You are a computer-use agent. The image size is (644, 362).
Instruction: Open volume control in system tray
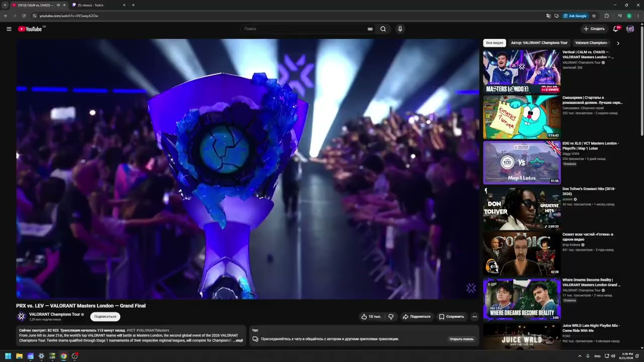pos(613,356)
